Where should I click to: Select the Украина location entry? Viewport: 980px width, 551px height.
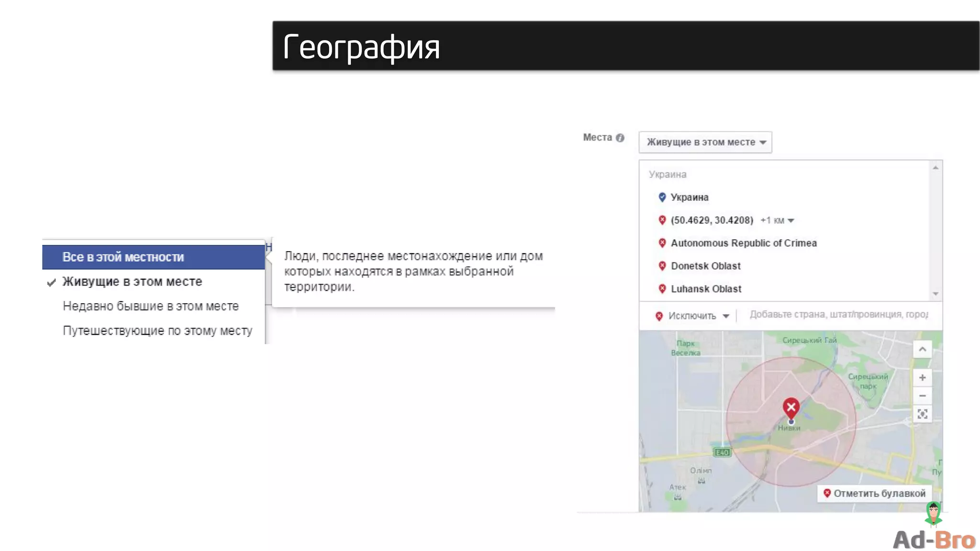pos(689,197)
